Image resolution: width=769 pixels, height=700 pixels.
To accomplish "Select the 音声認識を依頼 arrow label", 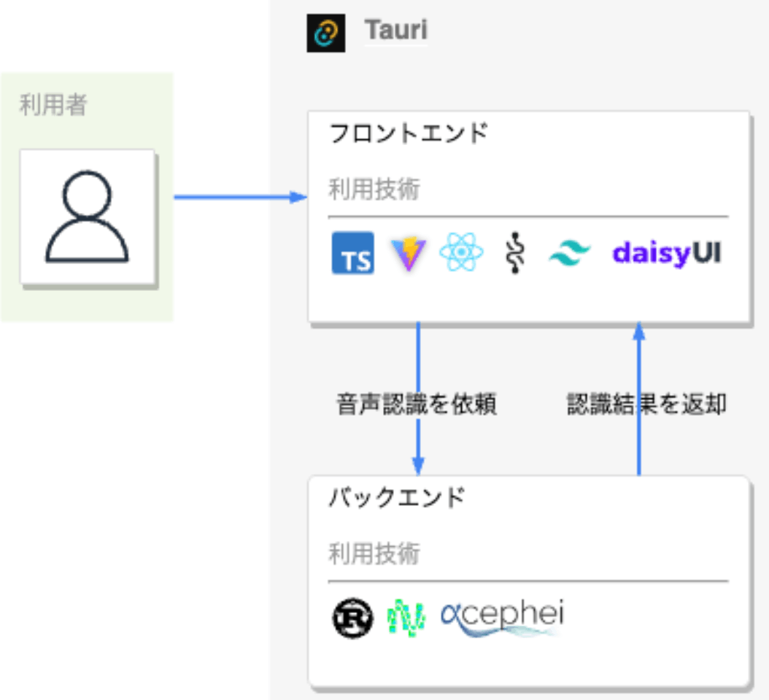I will 417,403.
